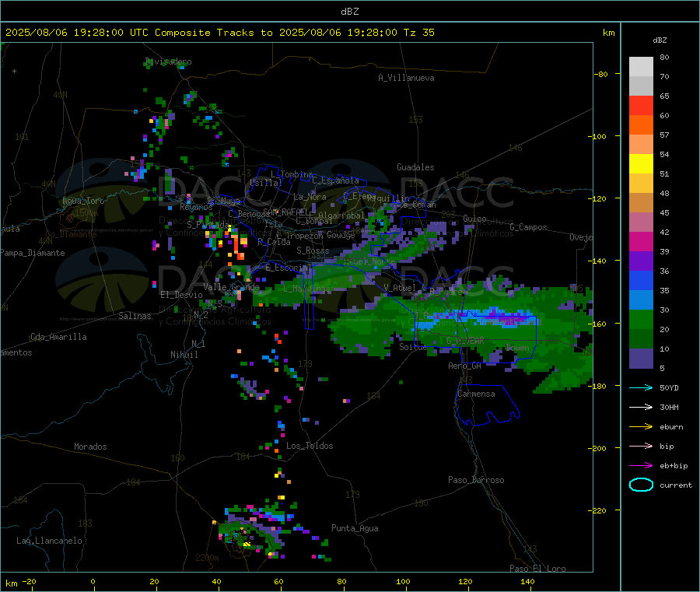Click the -80 km tick on right axis
This screenshot has width=700, height=592.
pos(601,74)
